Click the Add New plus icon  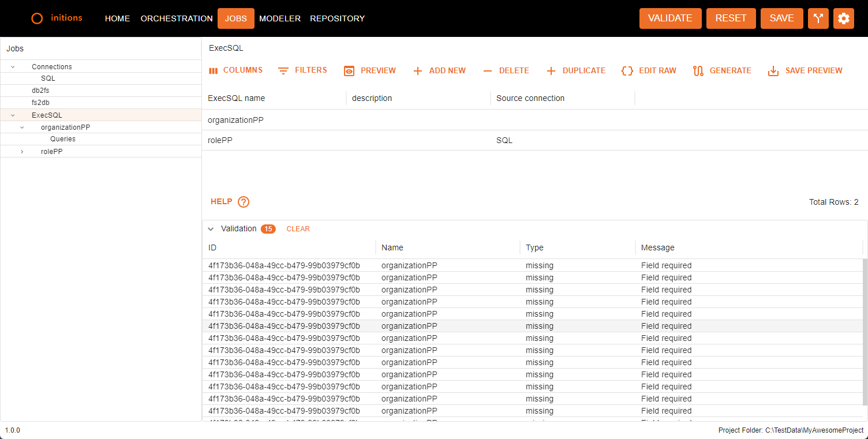418,71
